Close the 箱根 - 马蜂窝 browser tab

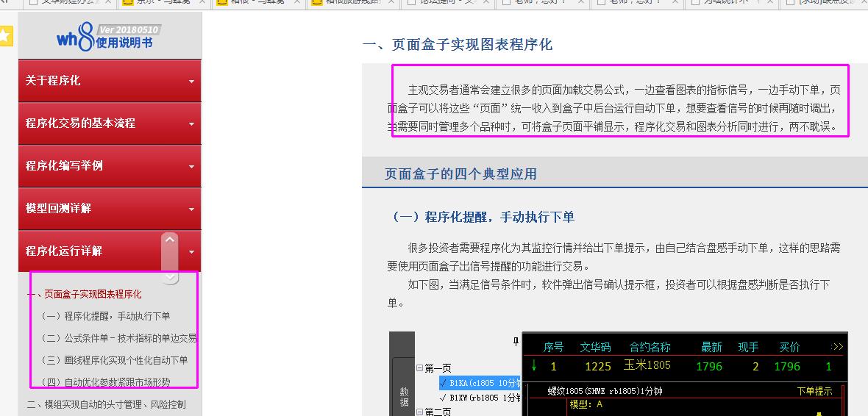[298, 2]
